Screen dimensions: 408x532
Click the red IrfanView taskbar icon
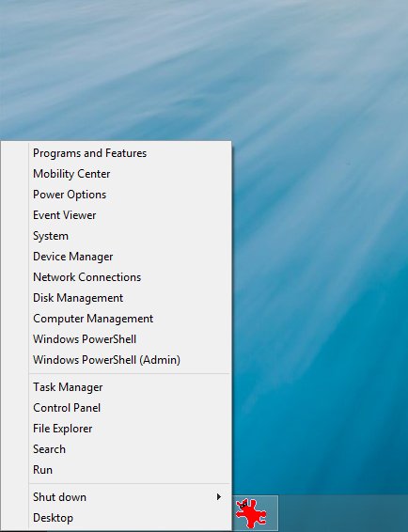tap(251, 513)
